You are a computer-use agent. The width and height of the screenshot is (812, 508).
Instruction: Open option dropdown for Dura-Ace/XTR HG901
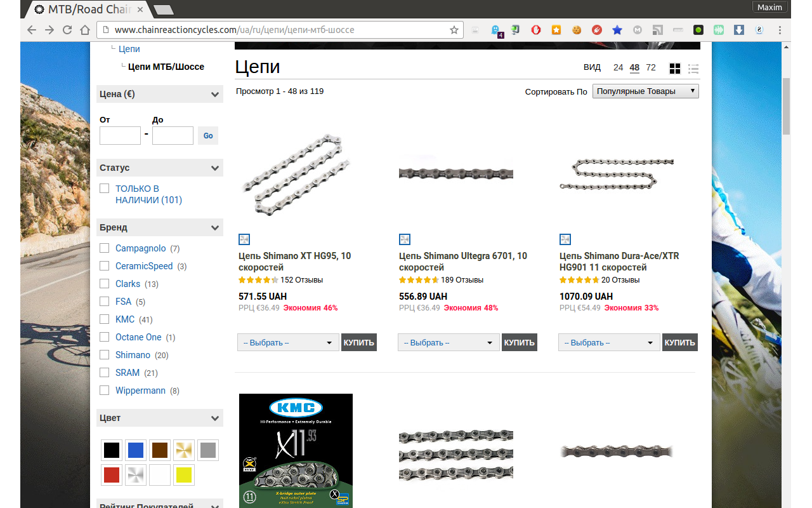point(610,342)
